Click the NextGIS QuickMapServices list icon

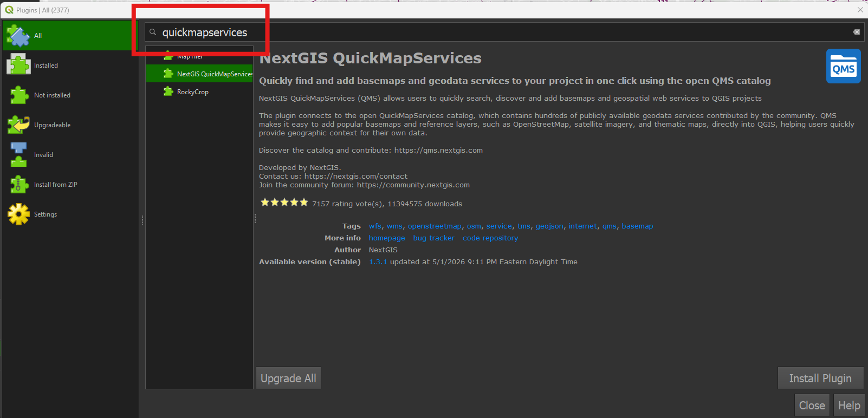coord(169,74)
